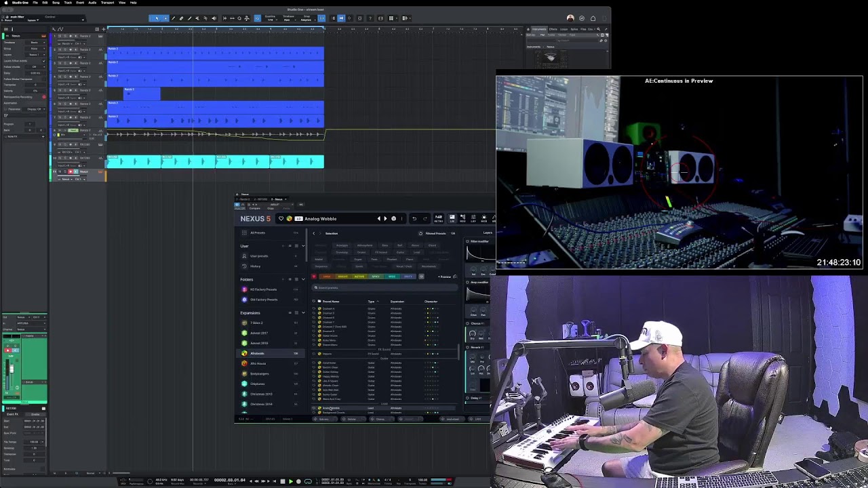The width and height of the screenshot is (868, 488).
Task: Filter by the BRIGHT character tag
Action: coord(343,277)
